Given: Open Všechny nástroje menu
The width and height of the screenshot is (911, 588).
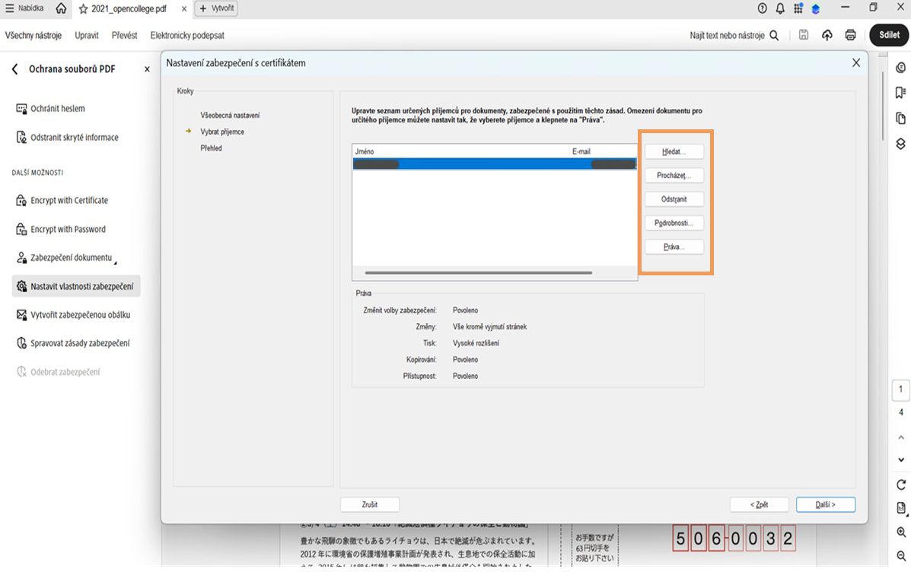Looking at the screenshot, I should click(x=33, y=36).
